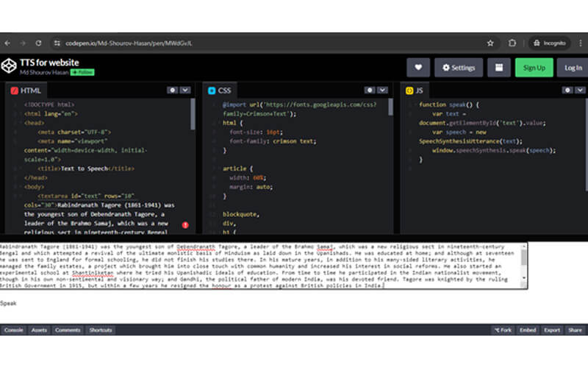This screenshot has height=368, width=588.
Task: Love this pen with the heart button
Action: click(418, 68)
